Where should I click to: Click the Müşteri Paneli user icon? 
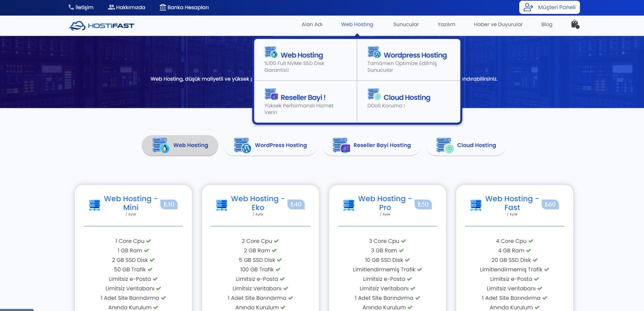tap(528, 7)
